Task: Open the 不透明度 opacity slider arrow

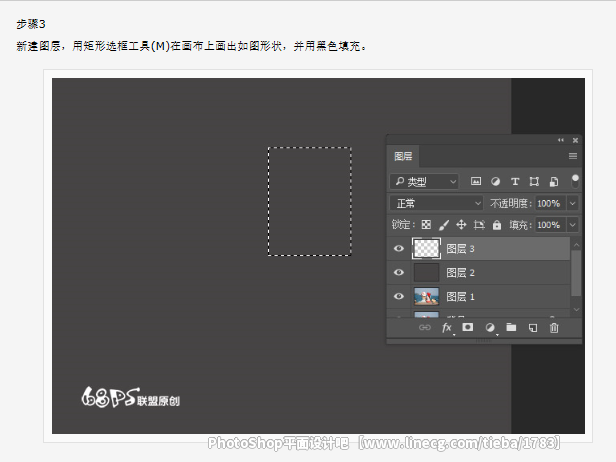Action: tap(572, 203)
